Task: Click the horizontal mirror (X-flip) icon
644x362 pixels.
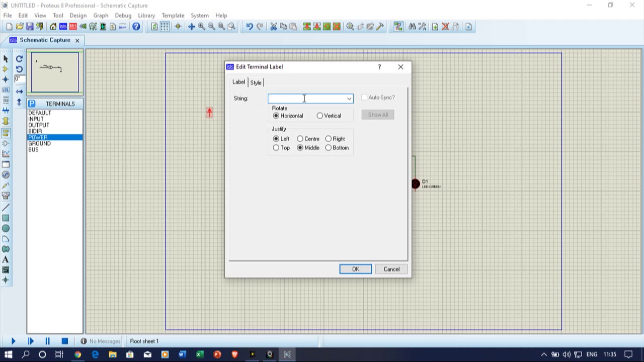Action: click(19, 92)
